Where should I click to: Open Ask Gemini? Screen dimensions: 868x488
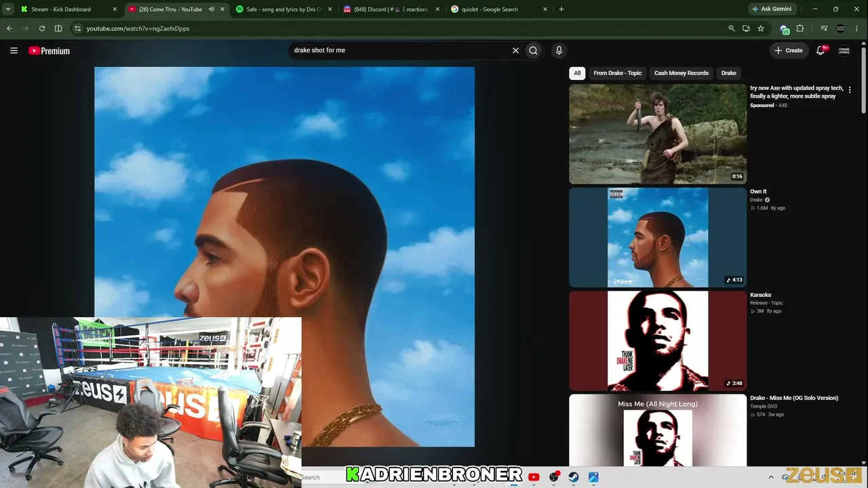(772, 9)
